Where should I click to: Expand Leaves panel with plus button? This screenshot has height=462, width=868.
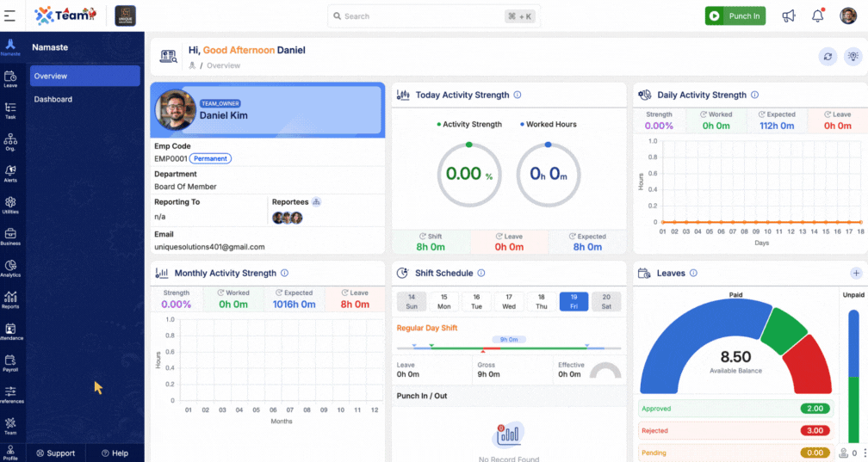pyautogui.click(x=856, y=274)
